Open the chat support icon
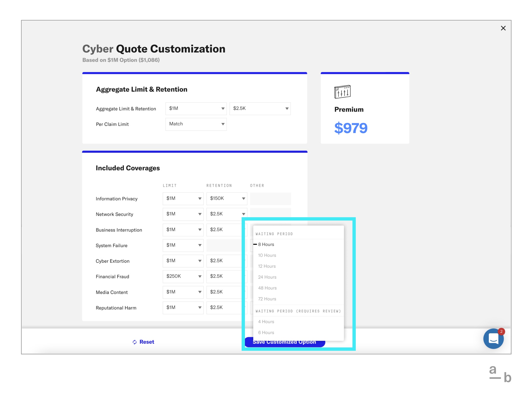 493,338
